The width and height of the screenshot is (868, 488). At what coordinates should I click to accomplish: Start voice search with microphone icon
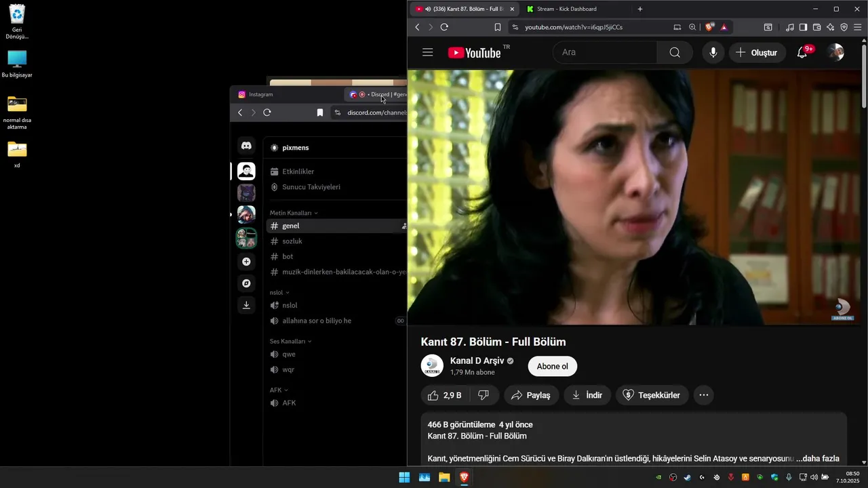pos(713,53)
